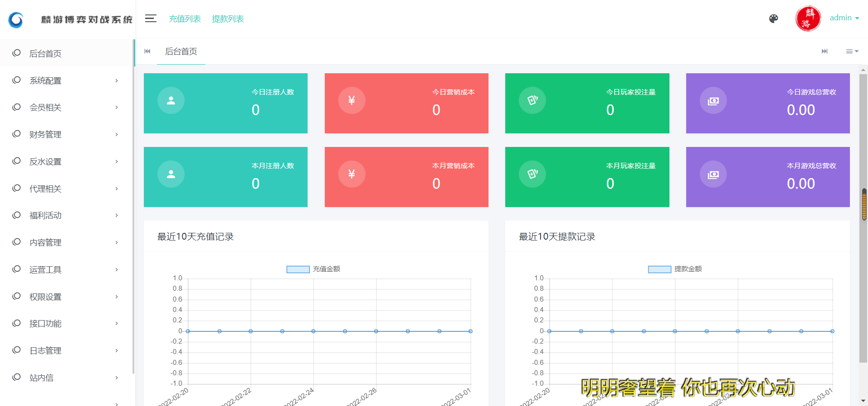Screen dimensions: 868x406
Task: Click the tabs scroll-left arrow icon
Action: click(147, 52)
